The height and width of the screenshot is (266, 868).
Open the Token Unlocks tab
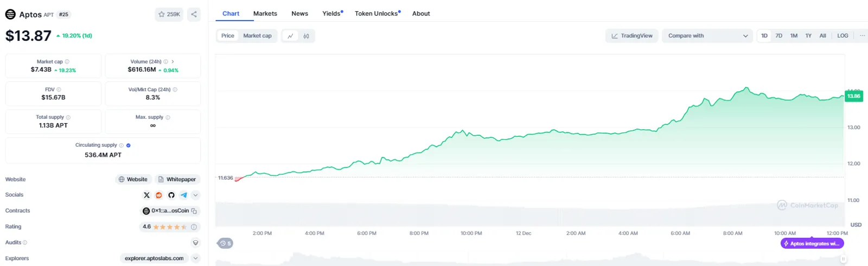click(378, 14)
